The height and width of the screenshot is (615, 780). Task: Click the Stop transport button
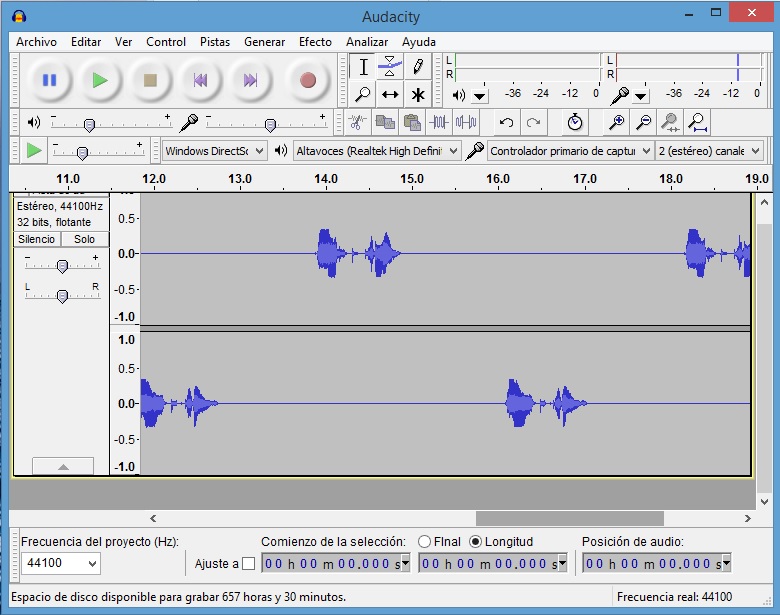coord(150,80)
